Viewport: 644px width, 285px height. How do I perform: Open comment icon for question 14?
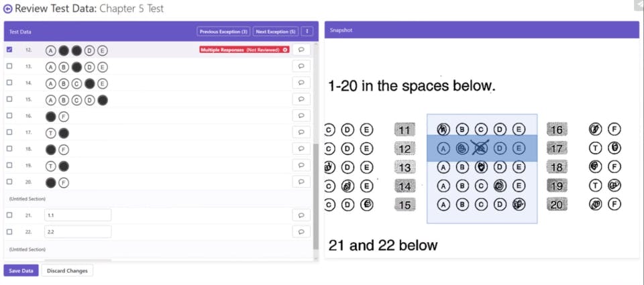click(x=301, y=83)
